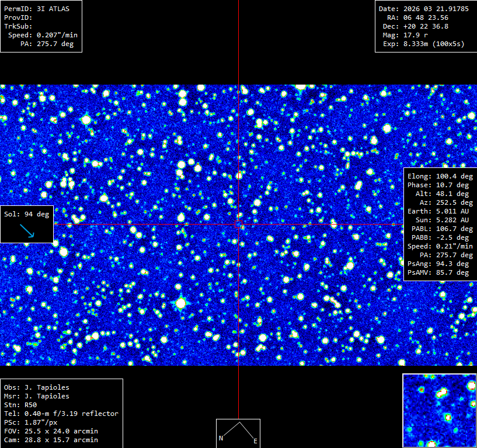Click the blue solar direction arrow
477x448 pixels.
point(27,230)
